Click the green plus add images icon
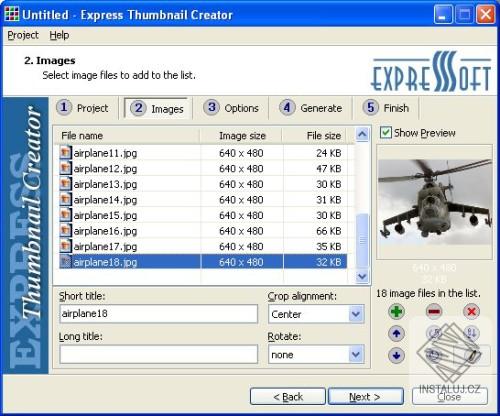 [x=396, y=312]
